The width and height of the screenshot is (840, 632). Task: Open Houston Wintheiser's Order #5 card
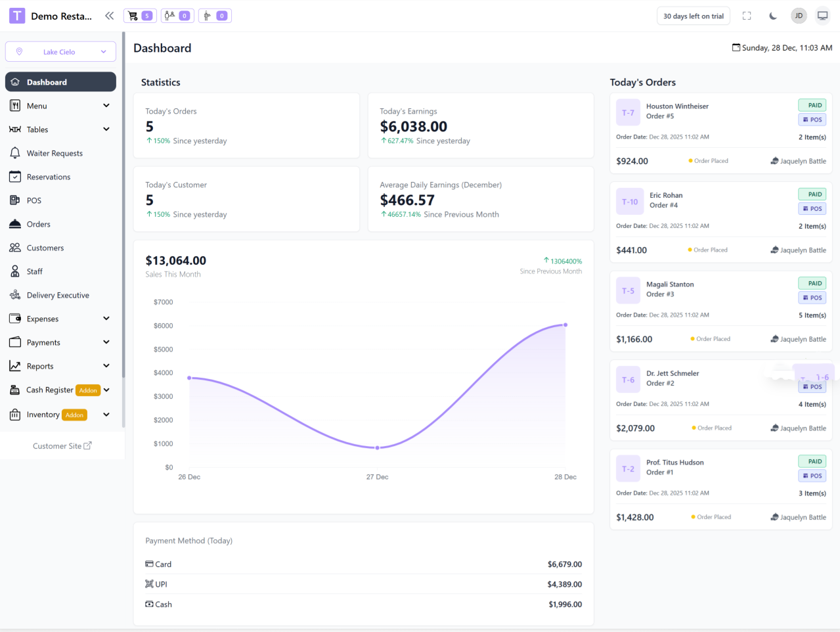point(720,133)
